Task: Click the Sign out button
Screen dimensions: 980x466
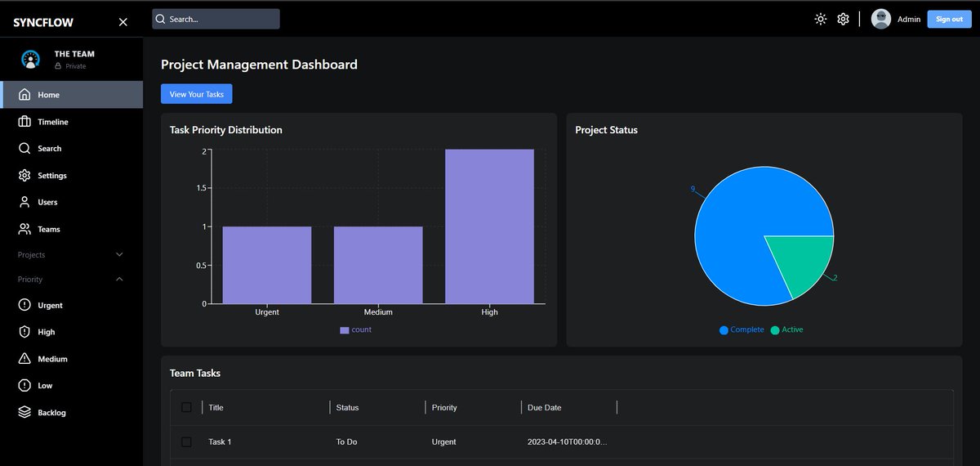Action: tap(949, 19)
